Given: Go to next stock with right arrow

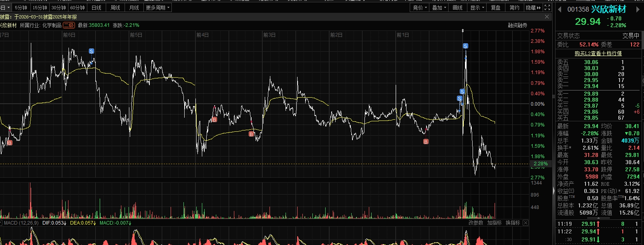Looking at the screenshot, I should (x=638, y=10).
